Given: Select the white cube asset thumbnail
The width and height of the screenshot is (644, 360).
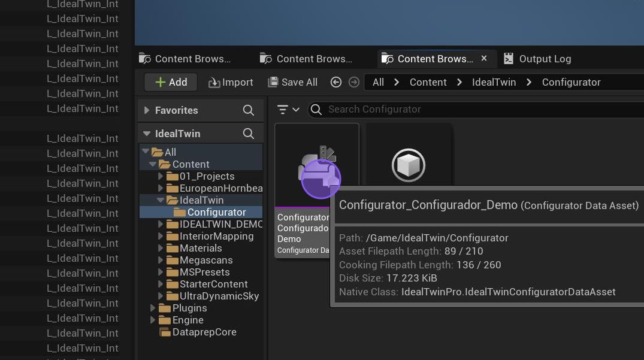Looking at the screenshot, I should click(x=408, y=165).
